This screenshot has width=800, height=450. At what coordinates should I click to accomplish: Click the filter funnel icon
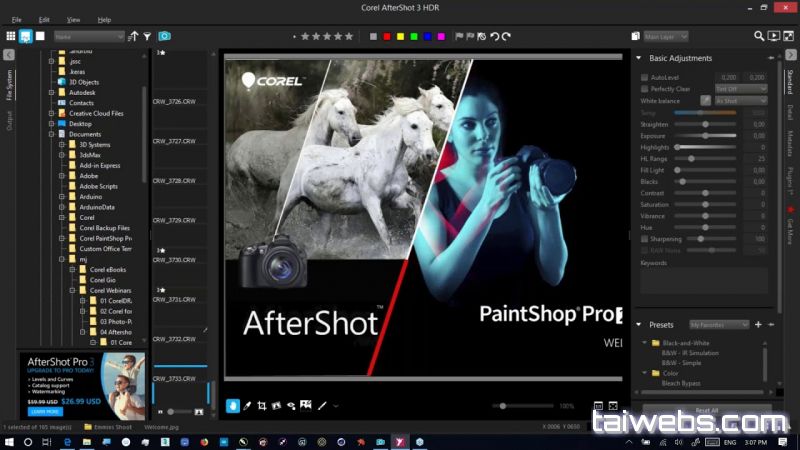[x=147, y=36]
